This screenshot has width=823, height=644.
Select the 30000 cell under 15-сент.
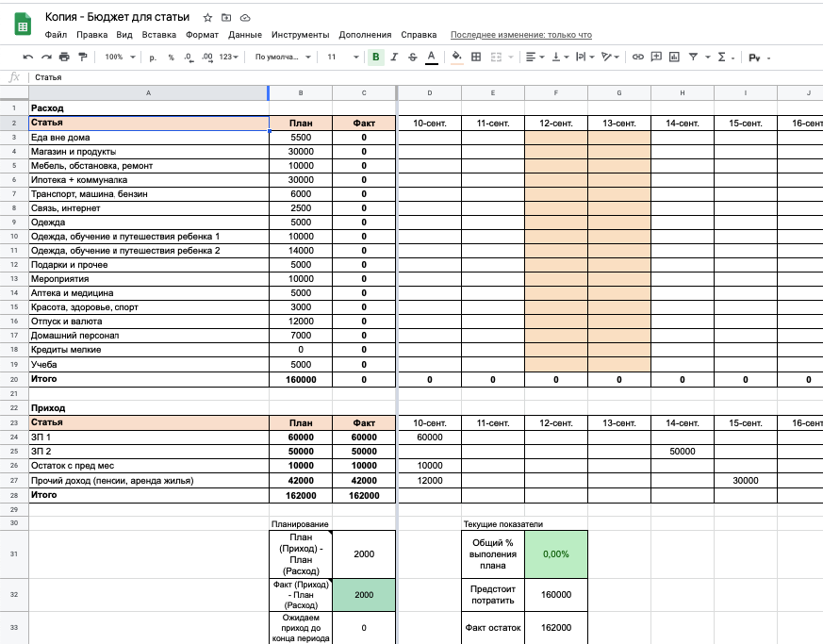tap(746, 480)
